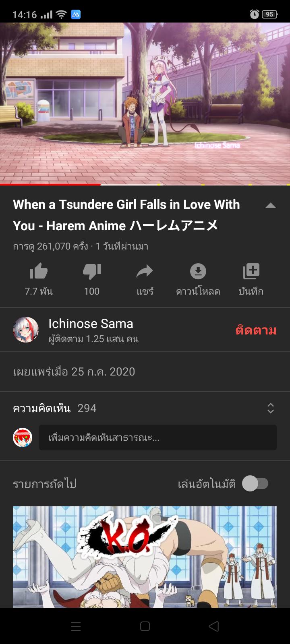This screenshot has height=644, width=290.
Task: Tap the video title text
Action: tap(126, 215)
